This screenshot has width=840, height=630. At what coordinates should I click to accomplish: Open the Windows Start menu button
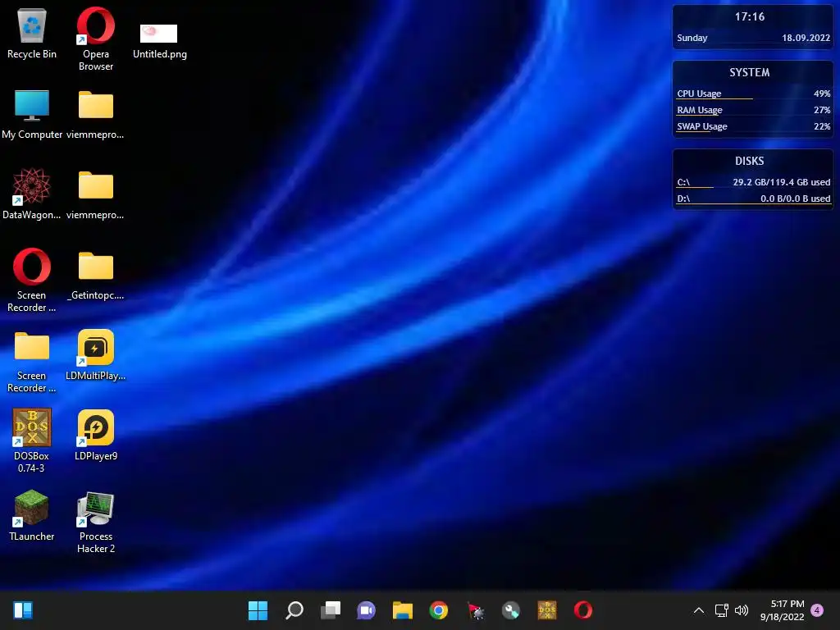(x=258, y=610)
